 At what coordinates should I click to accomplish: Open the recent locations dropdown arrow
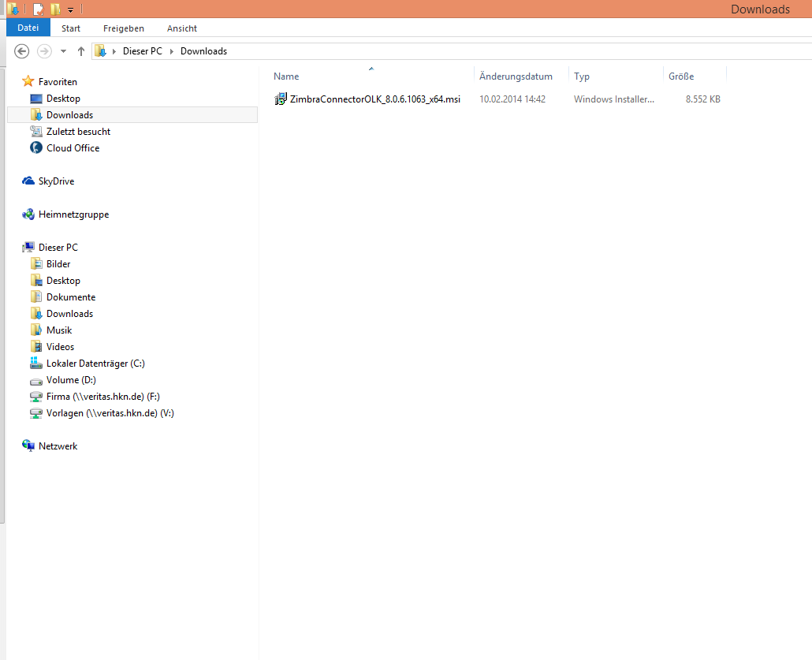pos(63,51)
